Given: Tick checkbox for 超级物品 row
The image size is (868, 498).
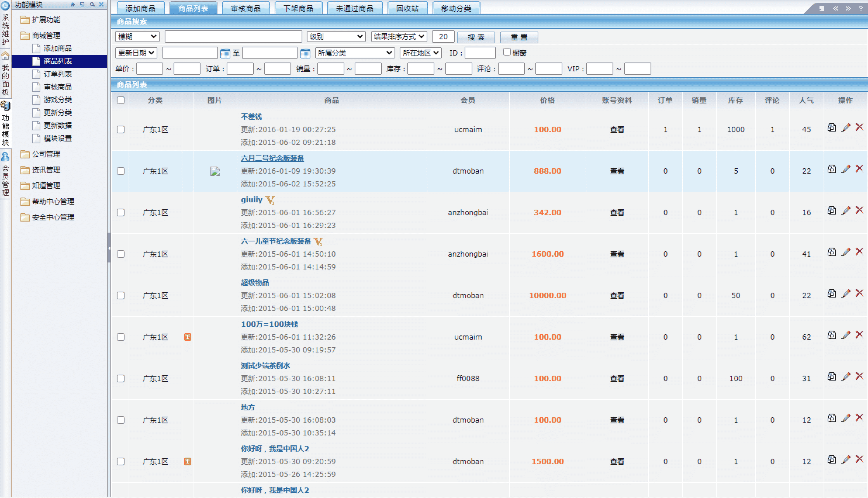Looking at the screenshot, I should [x=121, y=295].
